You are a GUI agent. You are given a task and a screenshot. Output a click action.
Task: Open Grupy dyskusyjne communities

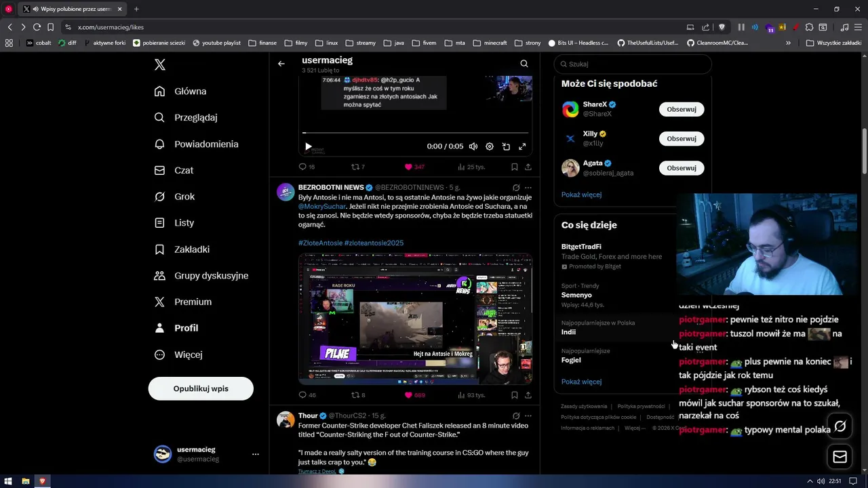click(x=201, y=275)
